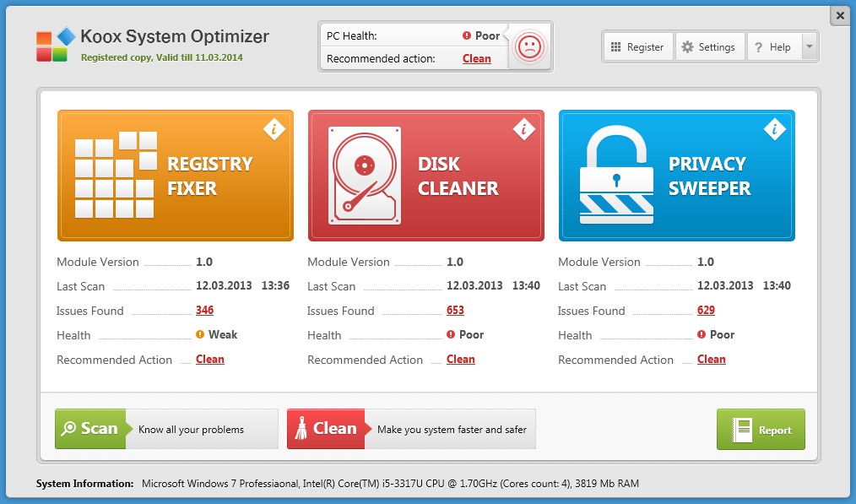This screenshot has width=856, height=504.
Task: Click the sad face PC health icon
Action: coord(529,47)
